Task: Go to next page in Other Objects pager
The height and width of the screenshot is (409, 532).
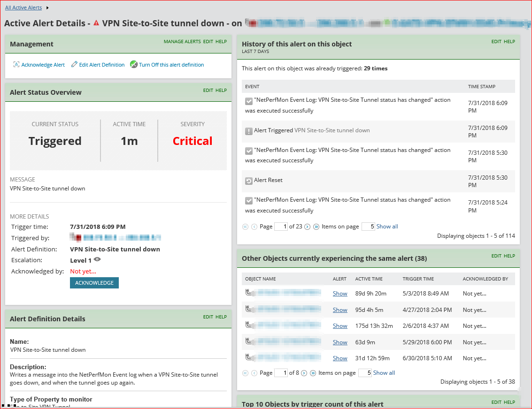Action: [304, 373]
